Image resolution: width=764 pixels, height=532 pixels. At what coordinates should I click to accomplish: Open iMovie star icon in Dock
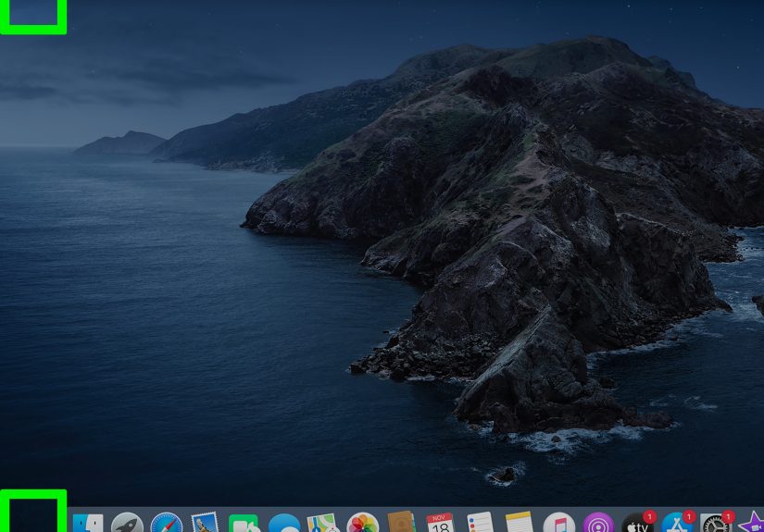pos(753,522)
